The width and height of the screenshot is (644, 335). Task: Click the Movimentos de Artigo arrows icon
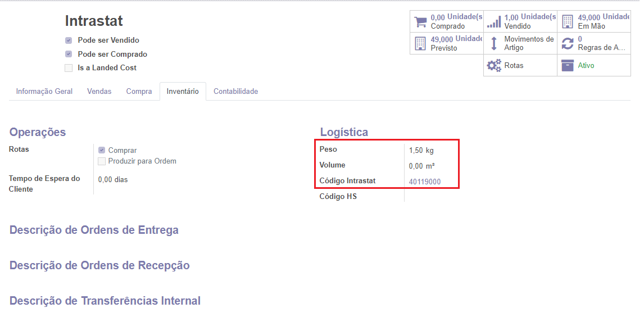(495, 42)
